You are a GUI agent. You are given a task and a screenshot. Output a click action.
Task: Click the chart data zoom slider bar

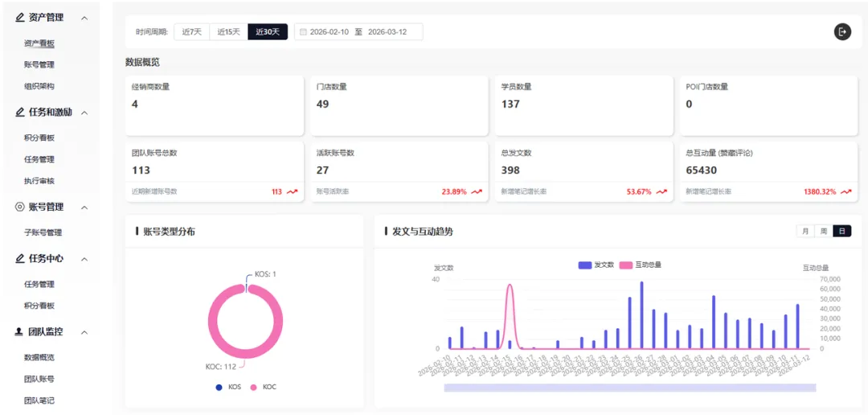[630, 388]
